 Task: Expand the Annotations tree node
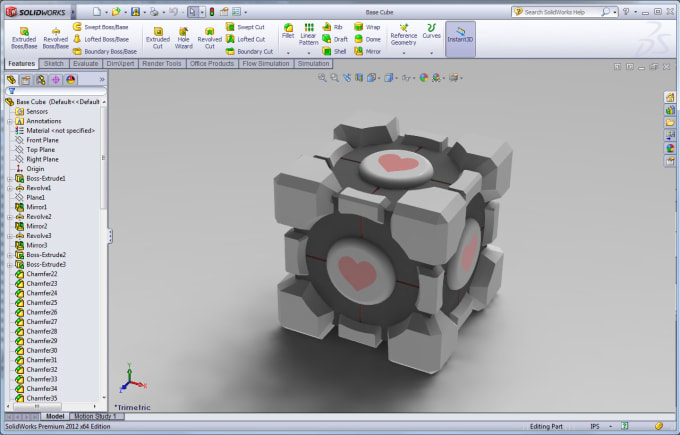click(x=10, y=121)
